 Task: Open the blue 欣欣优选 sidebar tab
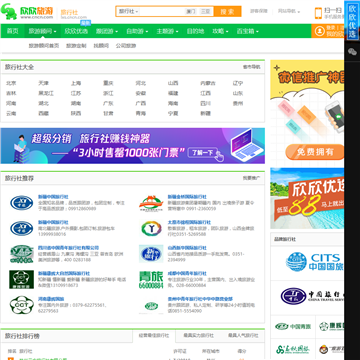(x=352, y=21)
